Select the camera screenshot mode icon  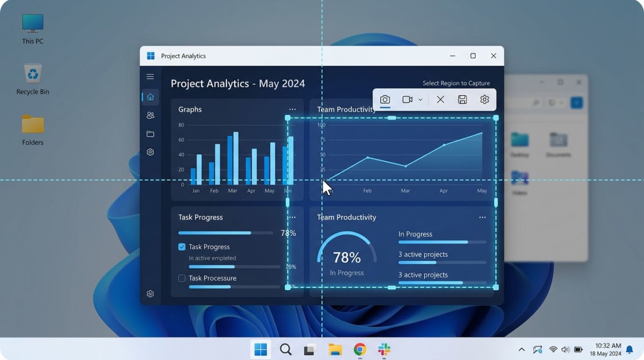click(385, 99)
